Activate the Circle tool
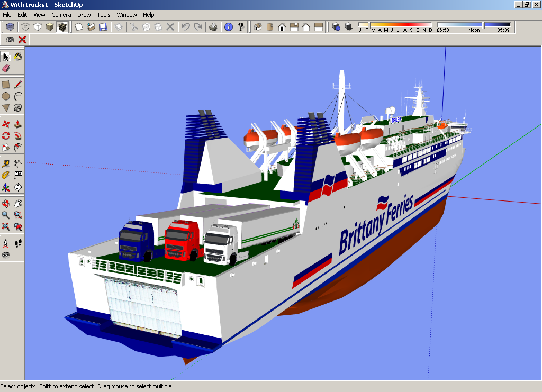542x392 pixels. pos(6,96)
